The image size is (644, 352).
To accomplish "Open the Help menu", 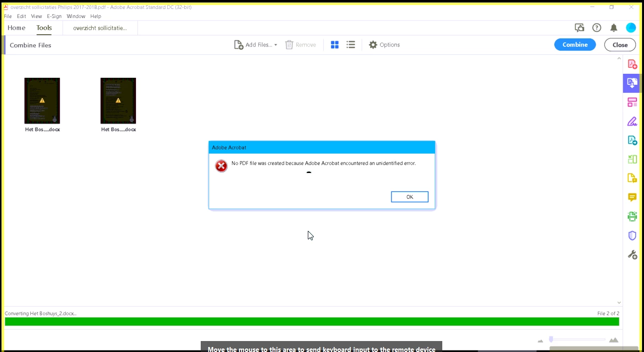I will tap(96, 16).
